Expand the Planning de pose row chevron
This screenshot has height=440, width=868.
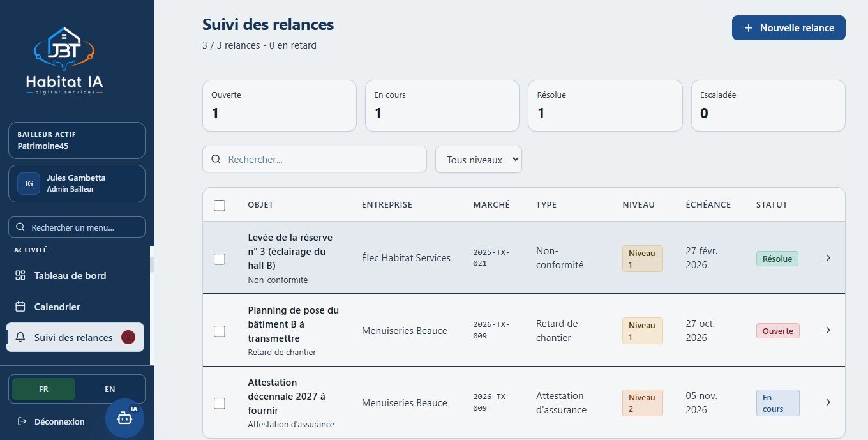(x=828, y=330)
